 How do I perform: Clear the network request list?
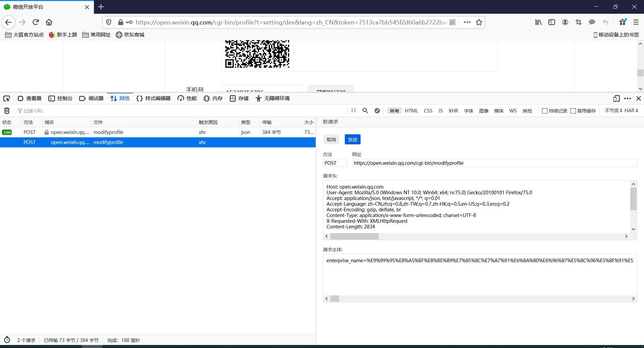click(x=7, y=111)
